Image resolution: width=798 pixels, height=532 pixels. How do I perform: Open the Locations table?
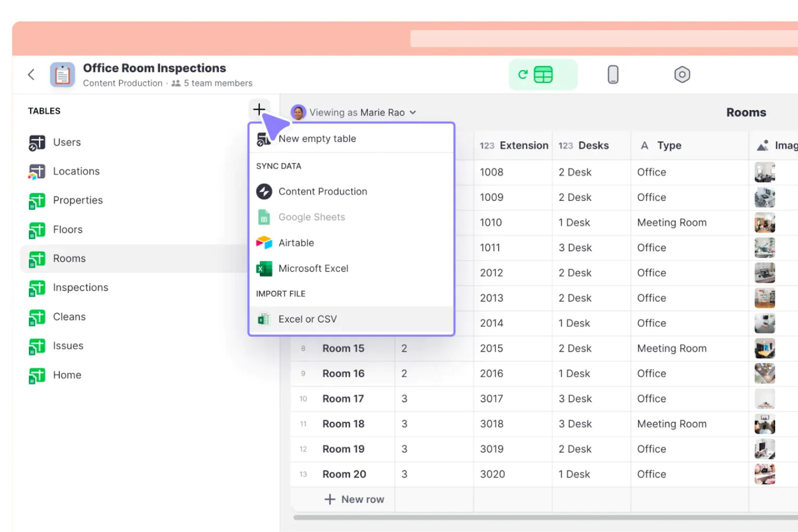point(135,172)
